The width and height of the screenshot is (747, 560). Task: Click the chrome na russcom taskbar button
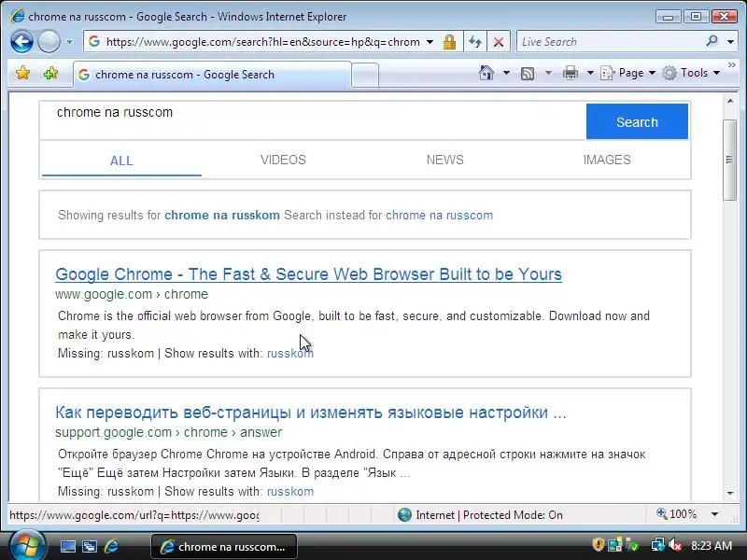(224, 547)
